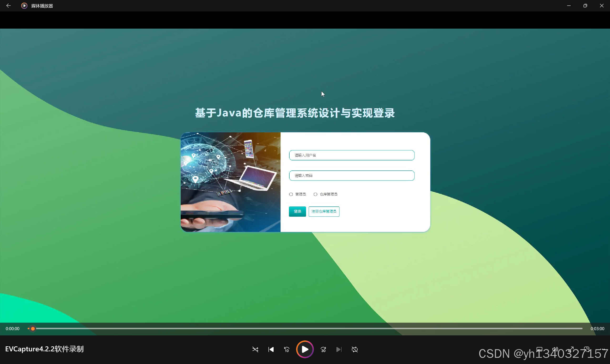Click the 注册仓库管理员 button
The width and height of the screenshot is (610, 364).
(324, 211)
